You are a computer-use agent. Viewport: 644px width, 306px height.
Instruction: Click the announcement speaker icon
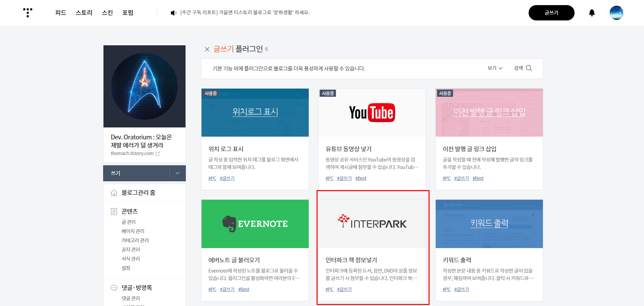click(x=173, y=13)
